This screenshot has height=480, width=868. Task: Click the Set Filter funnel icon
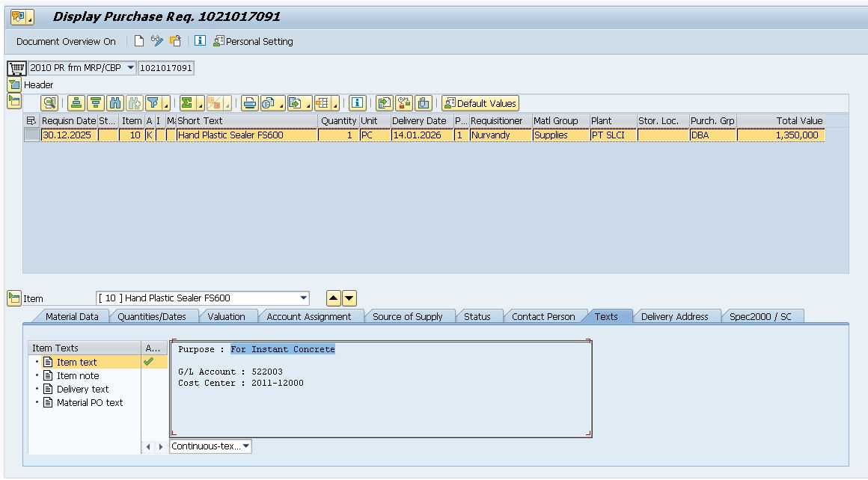[x=153, y=103]
